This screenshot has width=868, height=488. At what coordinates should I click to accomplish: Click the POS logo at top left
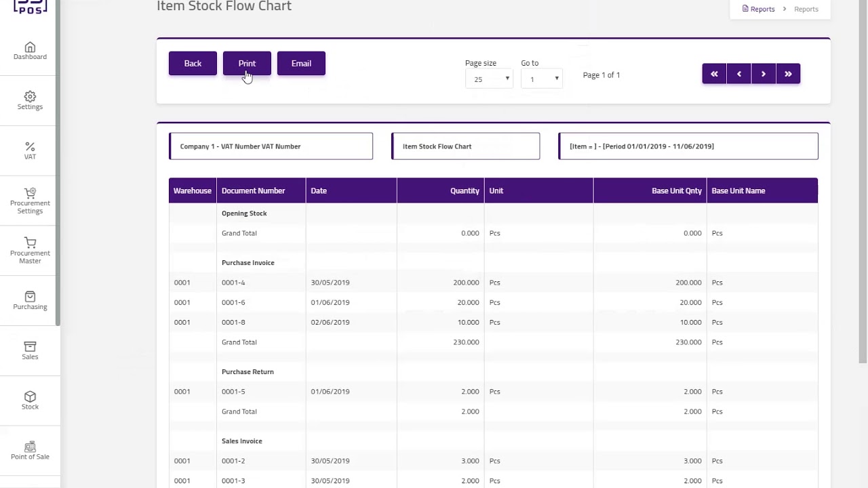(x=31, y=7)
